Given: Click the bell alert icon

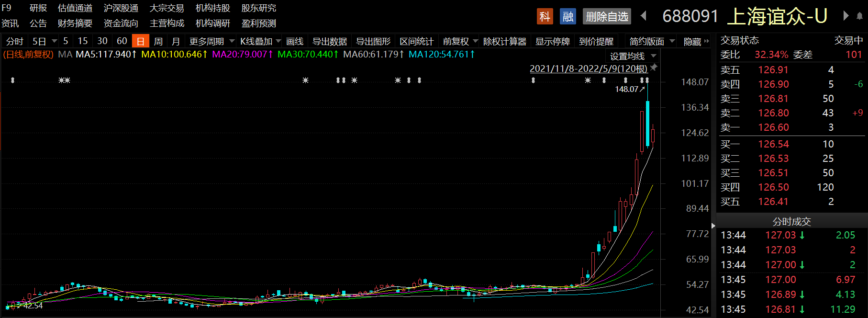Looking at the screenshot, I should (x=859, y=16).
